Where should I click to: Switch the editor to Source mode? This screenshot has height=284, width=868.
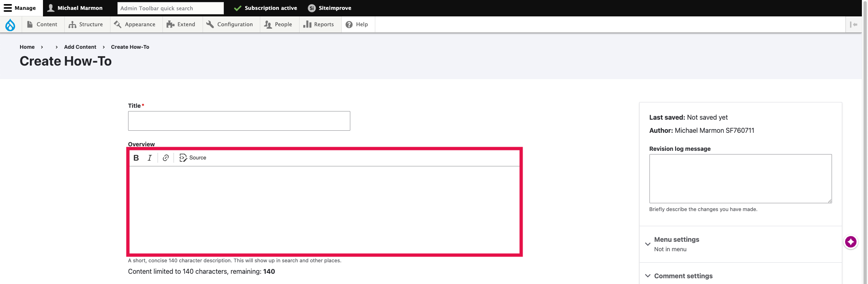[193, 158]
